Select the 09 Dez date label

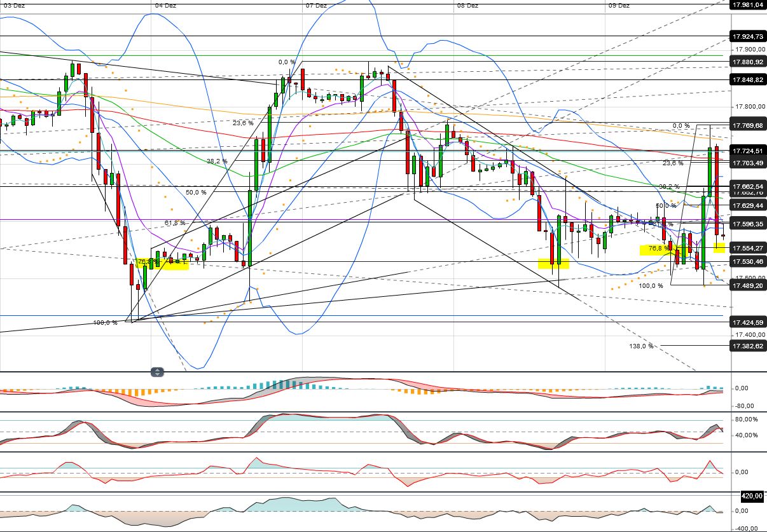point(619,5)
